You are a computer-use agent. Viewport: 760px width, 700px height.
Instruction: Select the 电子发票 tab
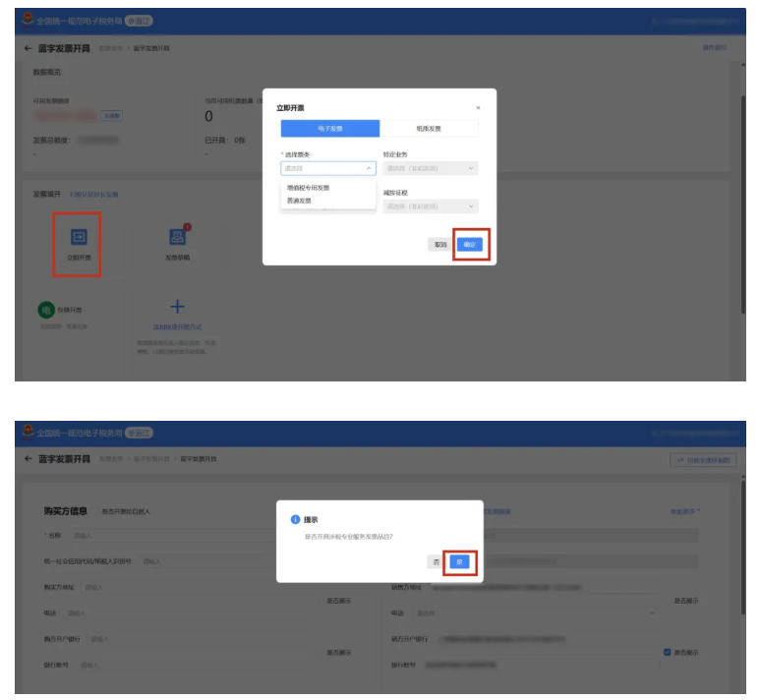click(x=329, y=129)
